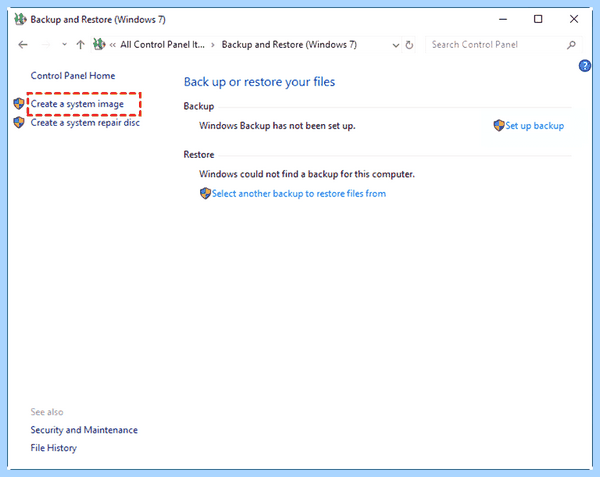This screenshot has height=477, width=600.
Task: Open Create a system image
Action: point(77,104)
